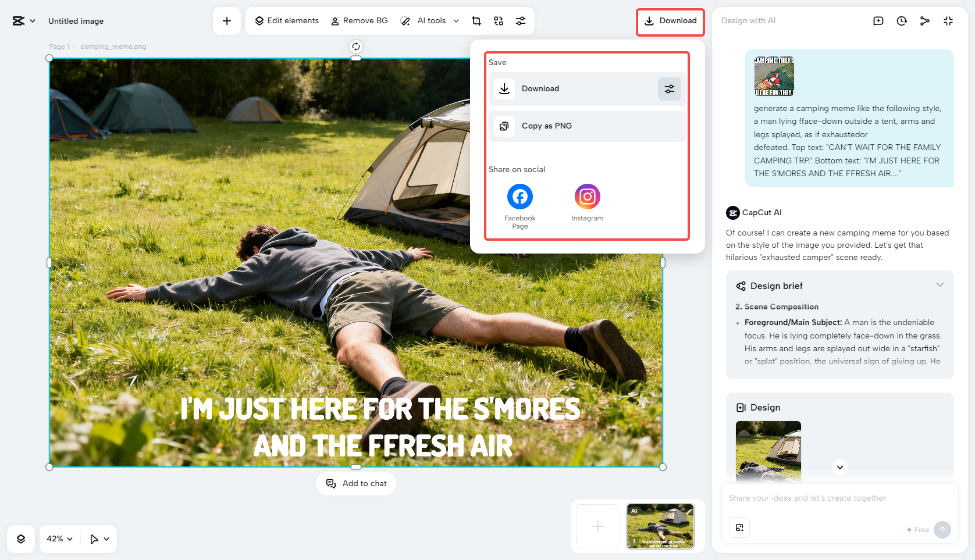Click the image attach icon in the chat box
Viewport: 975px width, 560px height.
739,527
